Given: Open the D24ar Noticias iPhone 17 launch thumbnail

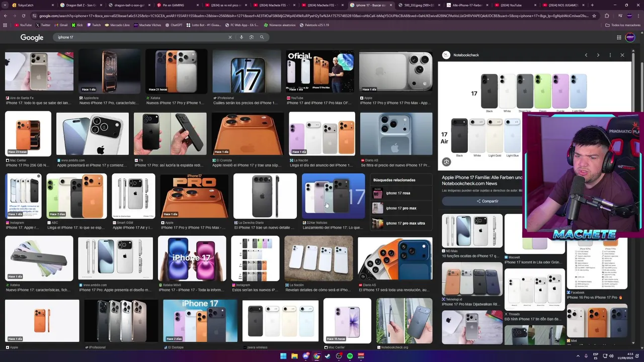Looking at the screenshot, I should tap(333, 196).
